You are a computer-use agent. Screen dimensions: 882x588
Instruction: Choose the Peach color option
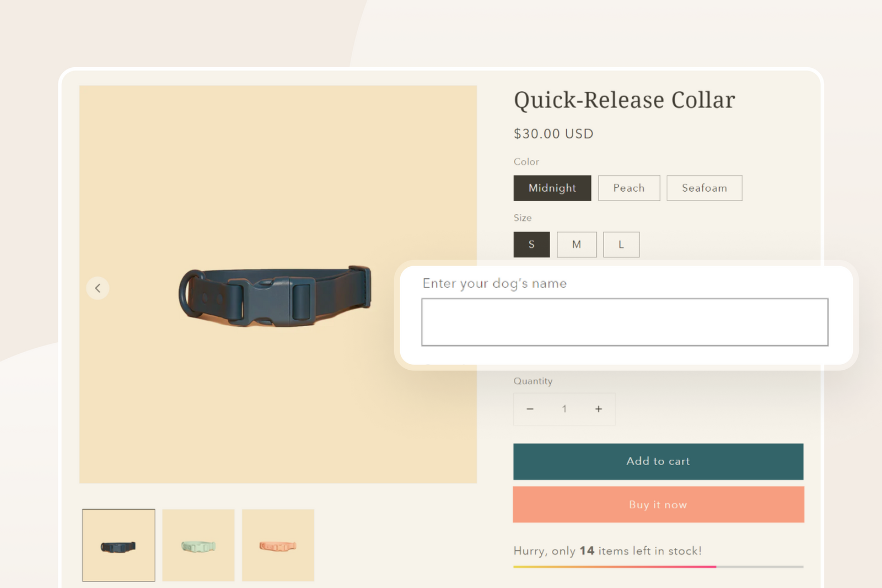point(628,188)
